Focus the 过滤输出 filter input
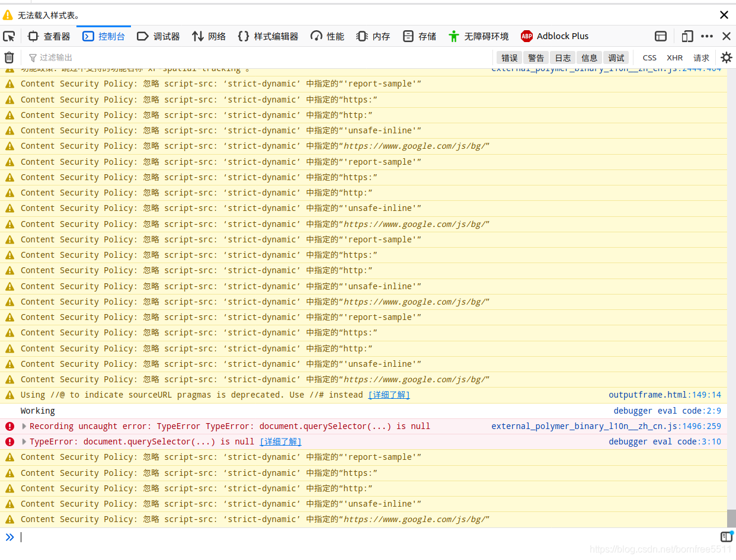Image resolution: width=736 pixels, height=560 pixels. pos(260,57)
